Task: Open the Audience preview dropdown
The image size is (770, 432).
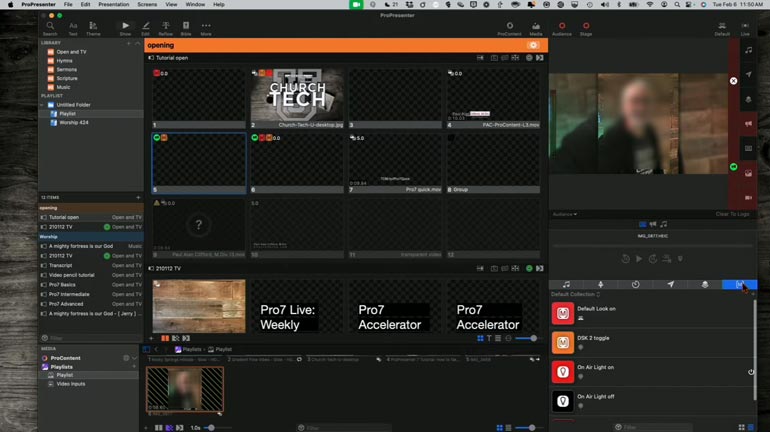Action: pos(566,214)
